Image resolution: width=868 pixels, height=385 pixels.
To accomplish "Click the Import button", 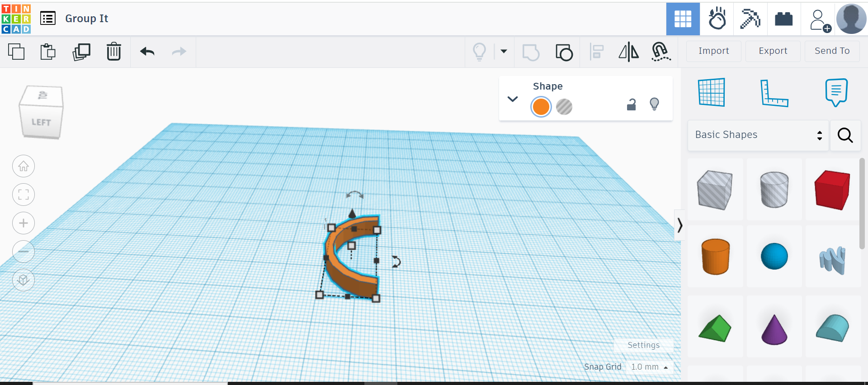I will click(x=713, y=51).
